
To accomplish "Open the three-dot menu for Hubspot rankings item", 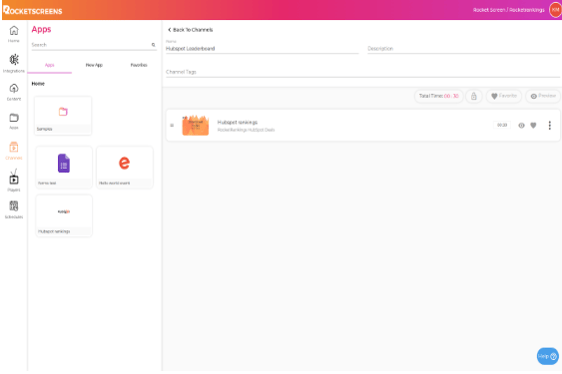I will tap(549, 126).
